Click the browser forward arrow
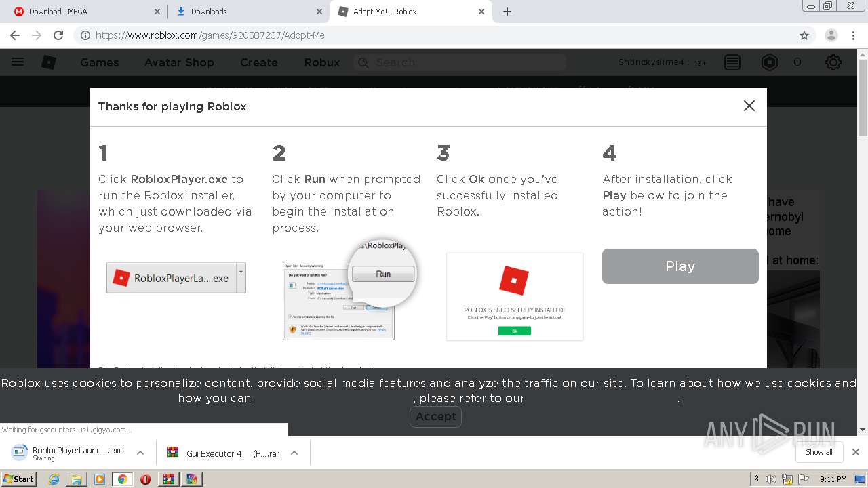The image size is (868, 488). click(37, 35)
